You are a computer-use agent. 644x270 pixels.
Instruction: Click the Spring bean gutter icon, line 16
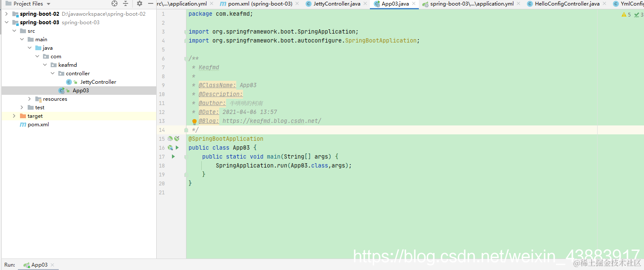coord(170,148)
